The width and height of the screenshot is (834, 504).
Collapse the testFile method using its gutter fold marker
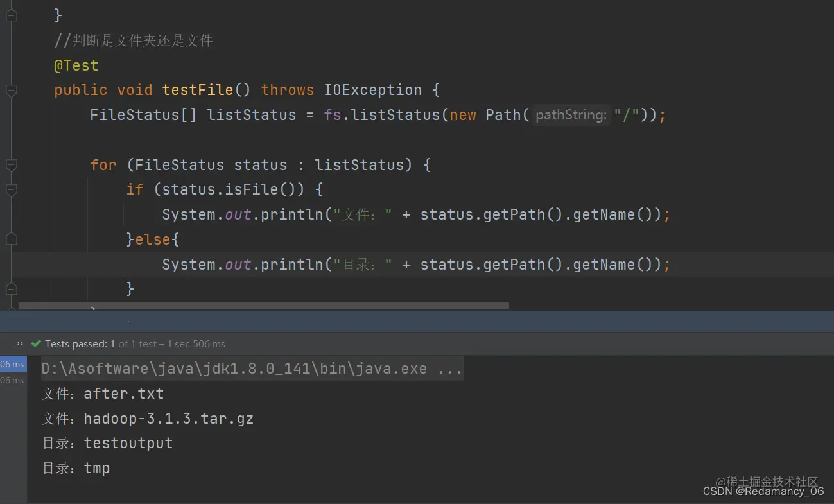11,91
